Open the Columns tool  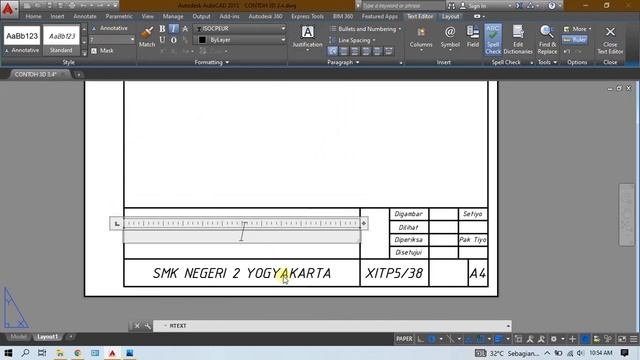pos(421,38)
